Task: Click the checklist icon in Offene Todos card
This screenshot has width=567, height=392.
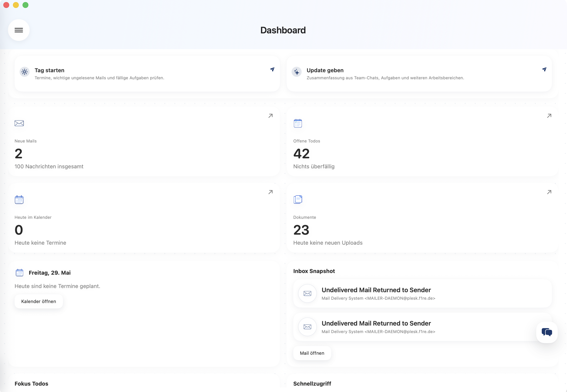Action: point(298,123)
